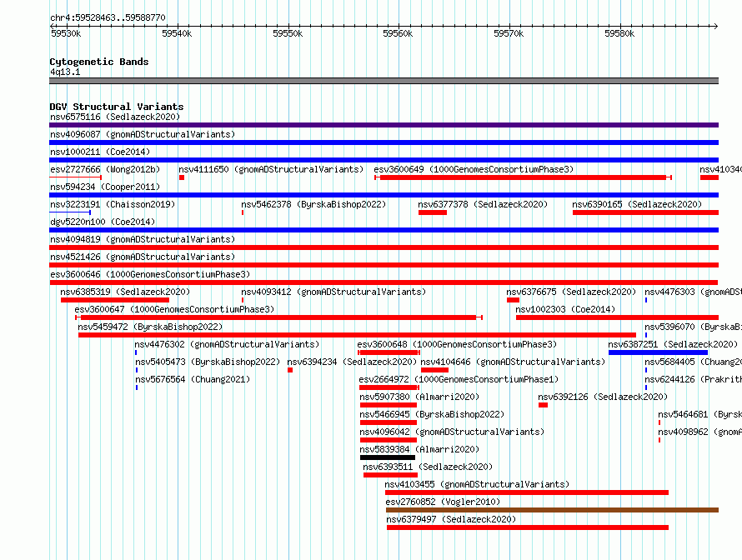Viewport: 742px width, 560px height.
Task: Click nsv4476302 (gnomADStructuralVariants) label
Action: (227, 344)
